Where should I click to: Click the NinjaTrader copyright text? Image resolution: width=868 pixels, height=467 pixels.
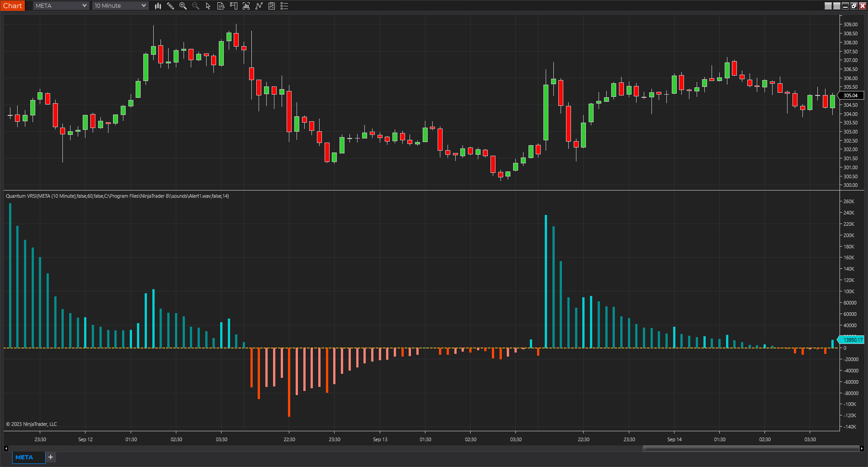pyautogui.click(x=32, y=424)
